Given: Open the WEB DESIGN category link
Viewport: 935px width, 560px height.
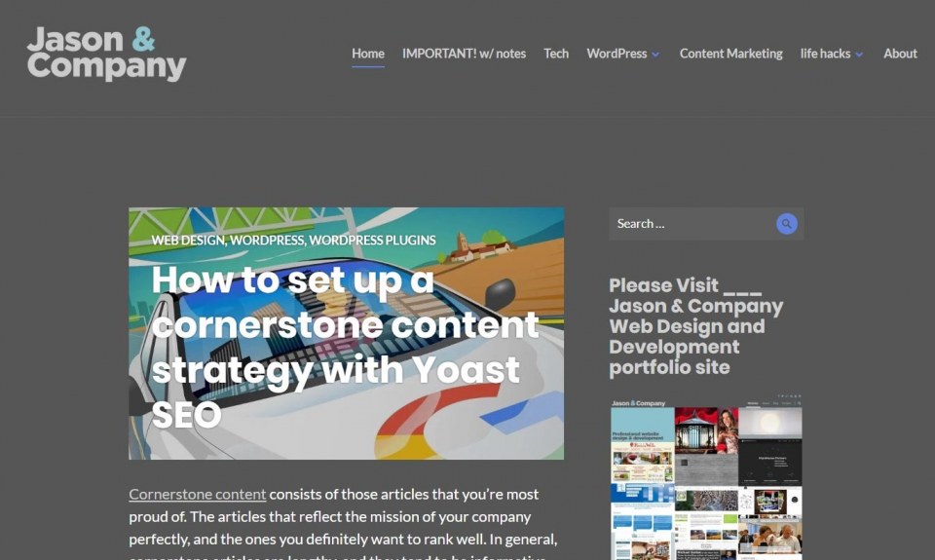Looking at the screenshot, I should pyautogui.click(x=188, y=240).
